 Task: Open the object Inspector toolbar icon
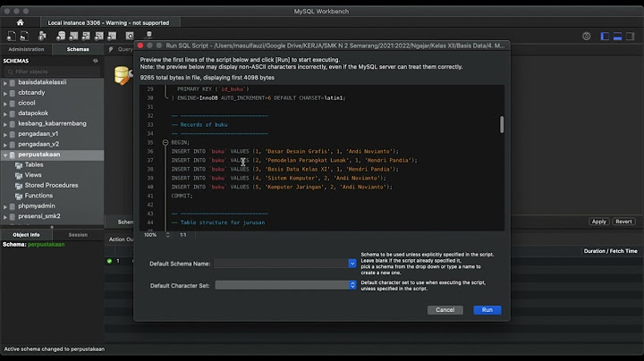pyautogui.click(x=42, y=36)
